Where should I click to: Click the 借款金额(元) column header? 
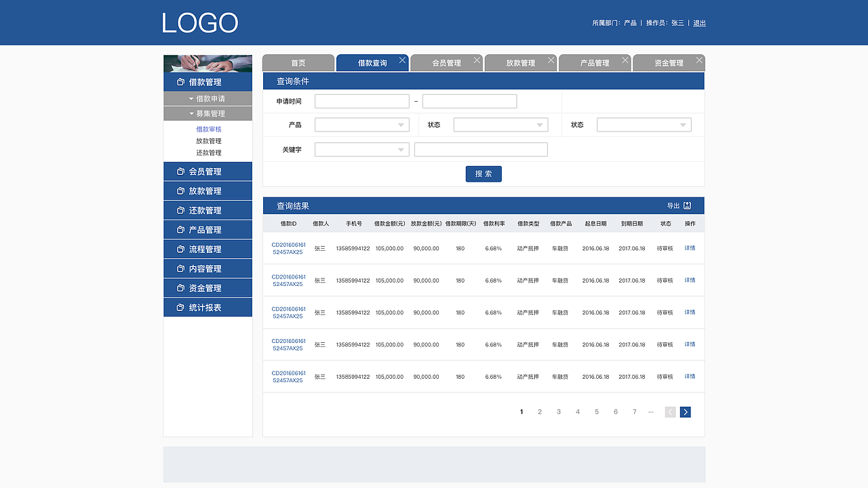click(390, 224)
